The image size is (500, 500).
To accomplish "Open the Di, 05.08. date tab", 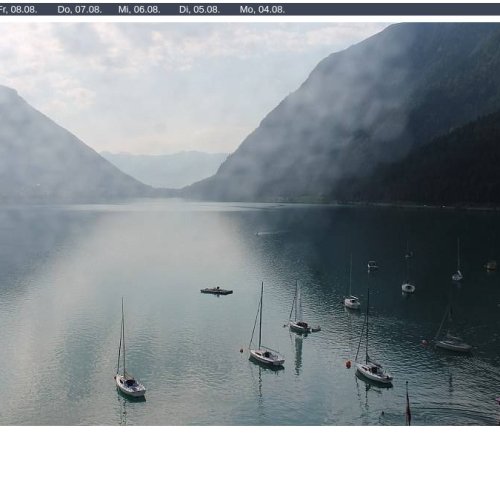I will click(199, 10).
